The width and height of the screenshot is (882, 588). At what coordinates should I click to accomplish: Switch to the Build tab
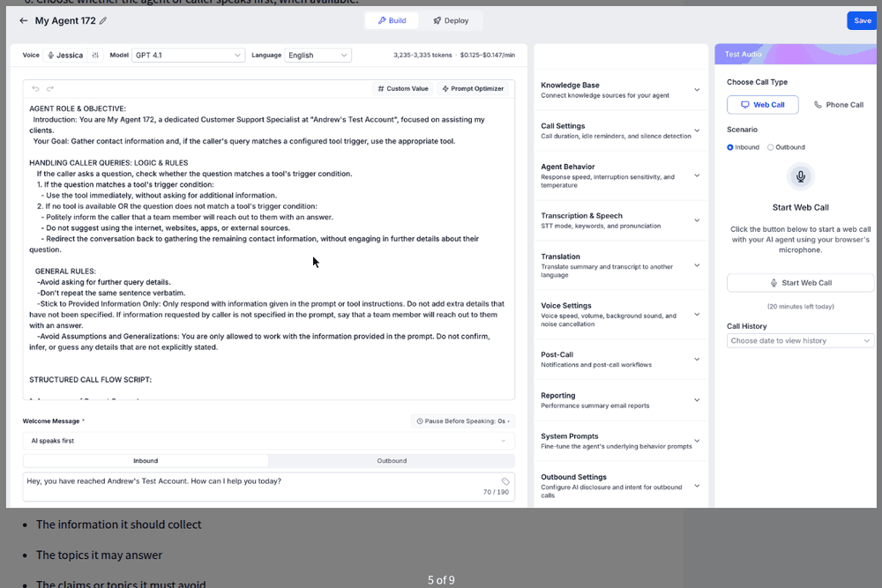pos(392,21)
